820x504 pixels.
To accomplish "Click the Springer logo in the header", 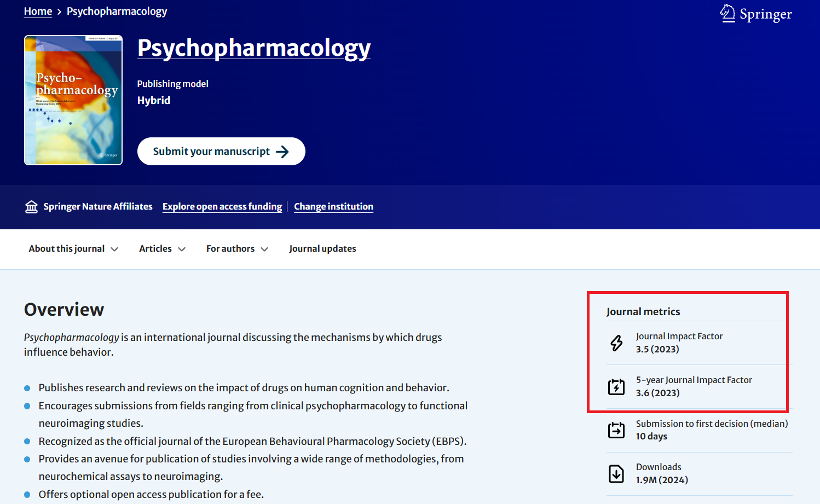I will tap(756, 14).
